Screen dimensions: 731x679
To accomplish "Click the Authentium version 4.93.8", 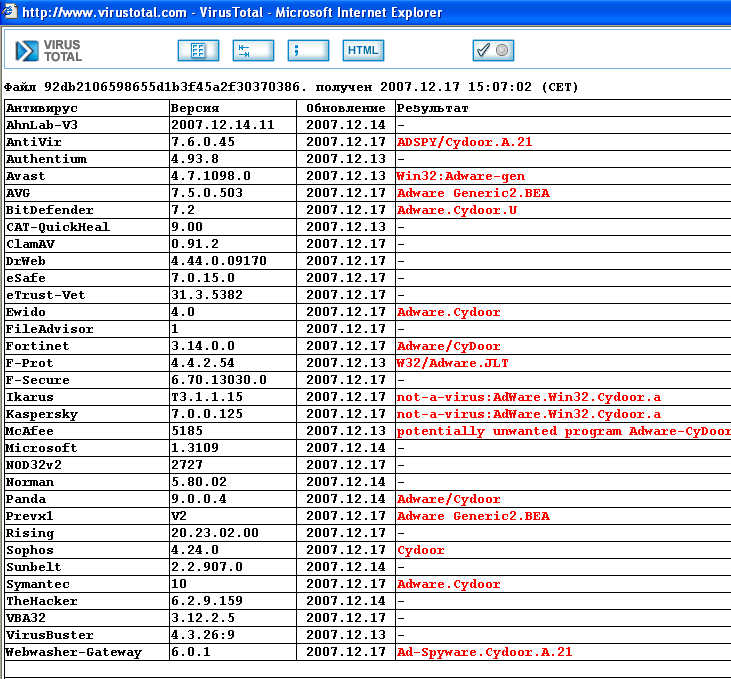I will click(195, 159).
